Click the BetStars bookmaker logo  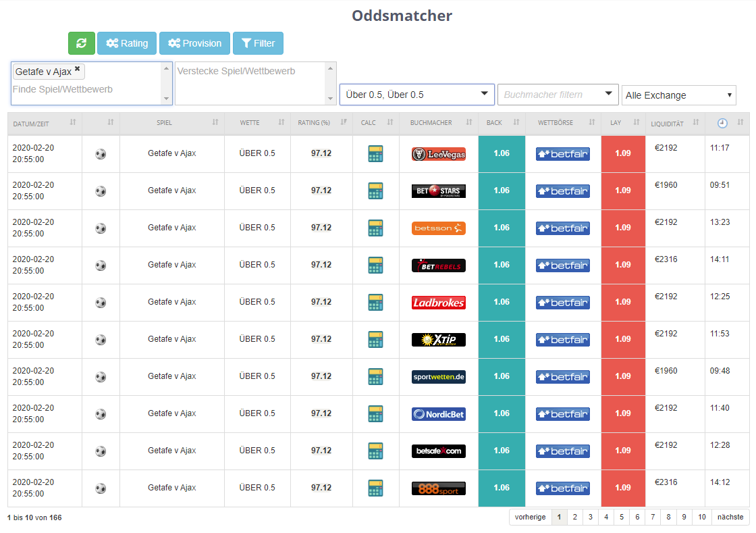(x=439, y=191)
